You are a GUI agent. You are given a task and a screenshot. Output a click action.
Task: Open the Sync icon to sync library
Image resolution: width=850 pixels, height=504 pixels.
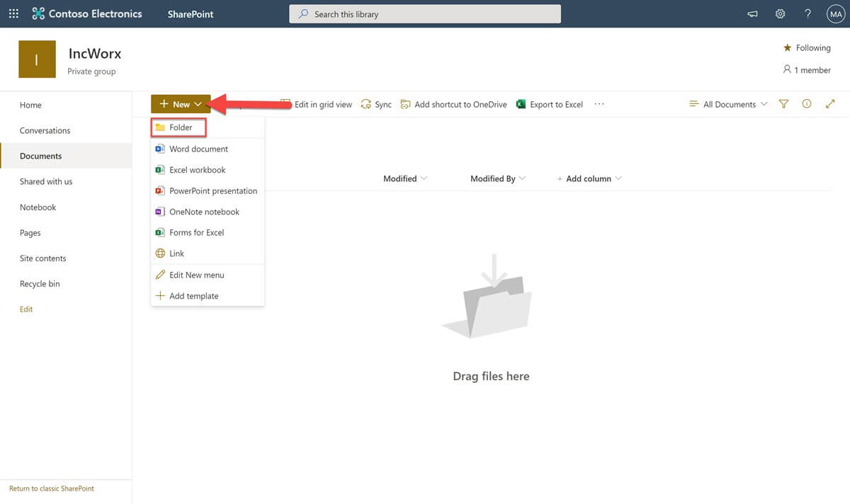[376, 104]
